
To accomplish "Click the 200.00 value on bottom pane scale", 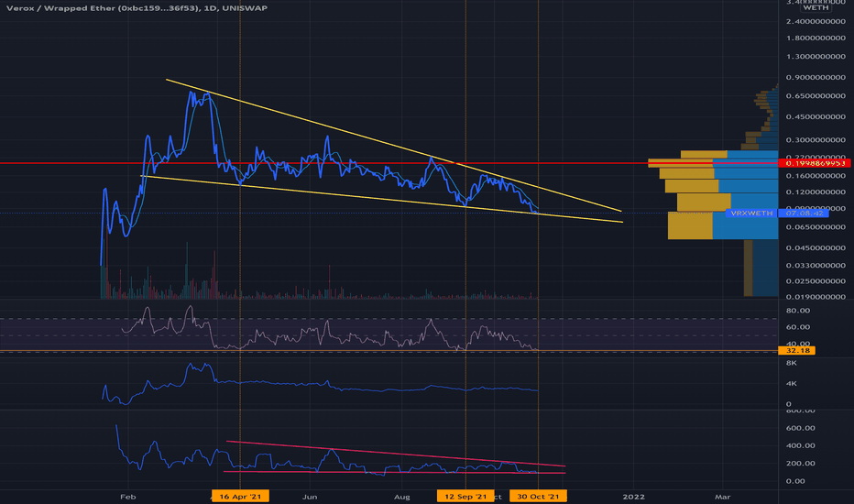I will tap(800, 463).
